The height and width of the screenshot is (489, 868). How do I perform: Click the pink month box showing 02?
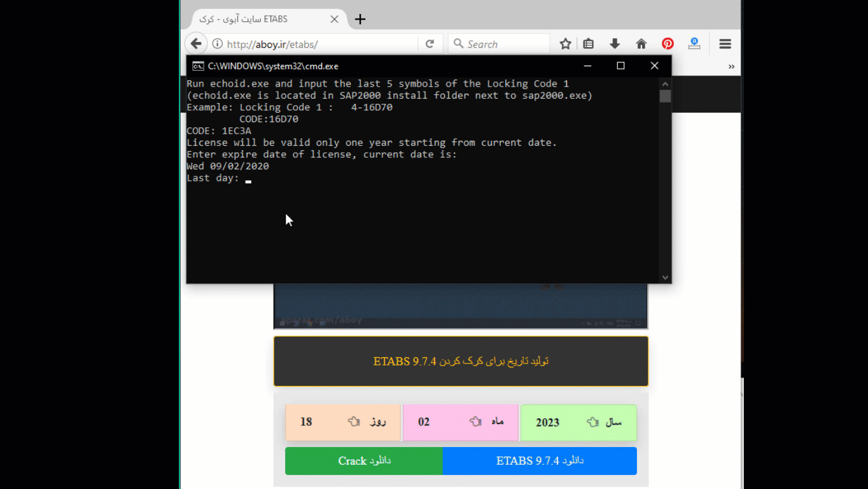(x=461, y=422)
